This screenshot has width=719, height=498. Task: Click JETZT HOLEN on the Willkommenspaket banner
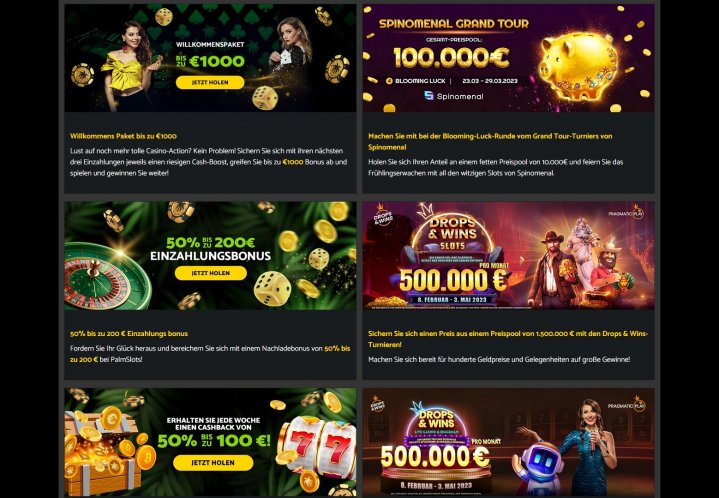[x=210, y=83]
